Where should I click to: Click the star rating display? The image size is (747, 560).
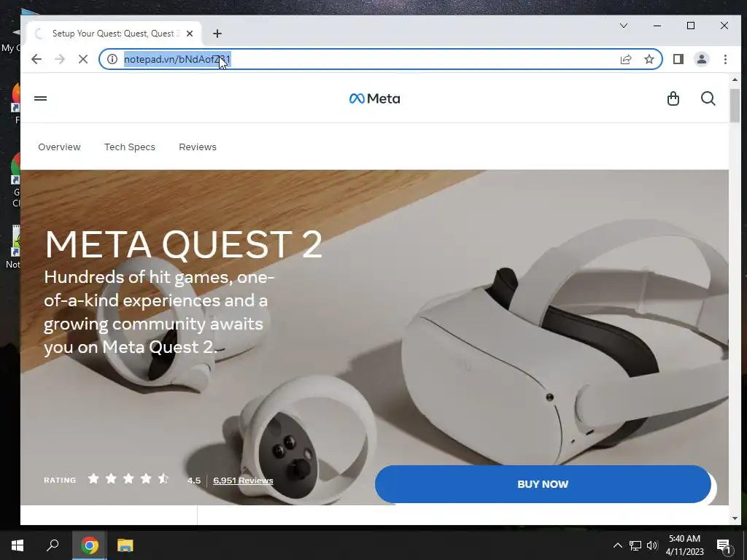[x=128, y=478]
